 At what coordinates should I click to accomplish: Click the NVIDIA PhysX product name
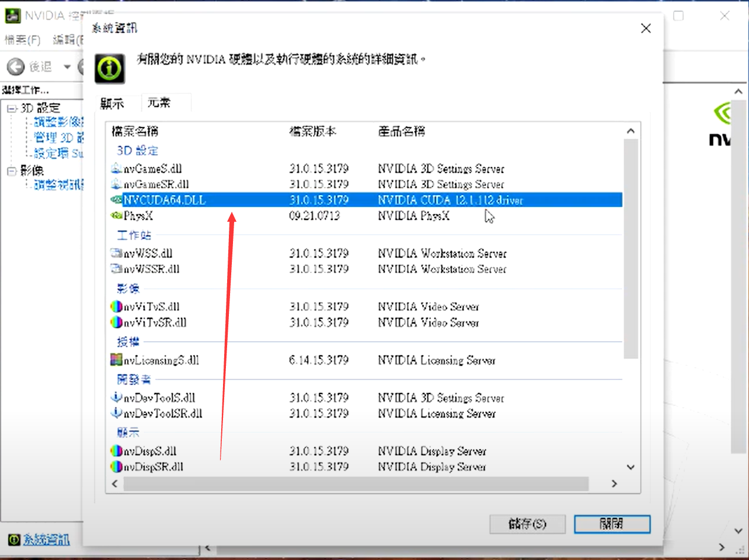pyautogui.click(x=414, y=216)
